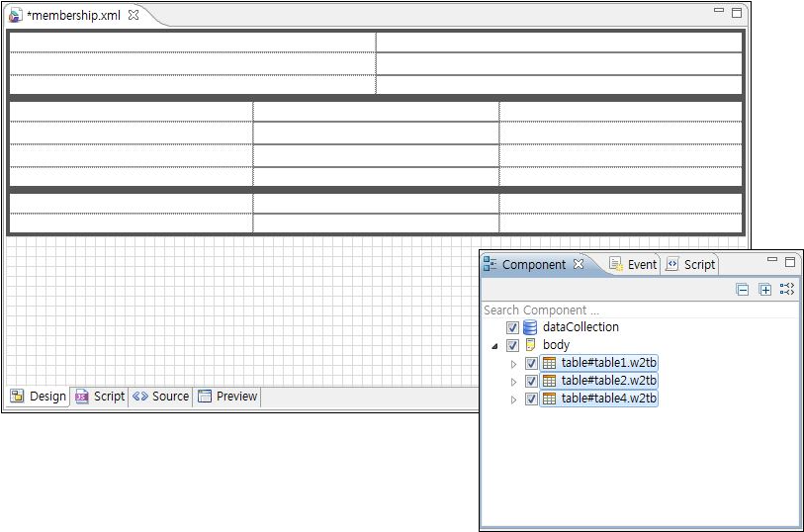
Task: Close the Component view tab
Action: coord(580,264)
